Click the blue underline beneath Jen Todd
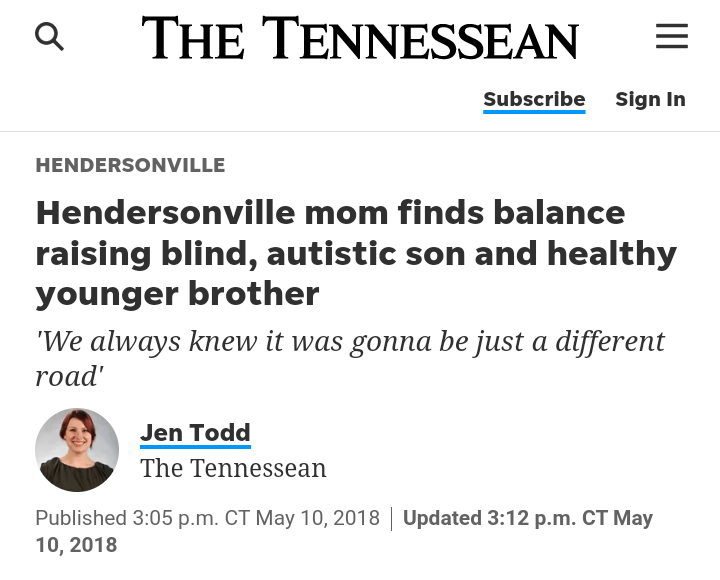720x580 pixels. click(x=195, y=446)
